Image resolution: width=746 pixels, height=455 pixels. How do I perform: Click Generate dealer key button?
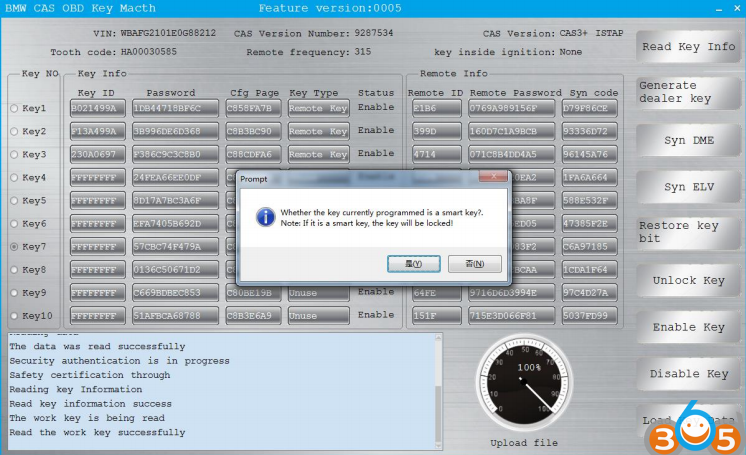(x=688, y=92)
